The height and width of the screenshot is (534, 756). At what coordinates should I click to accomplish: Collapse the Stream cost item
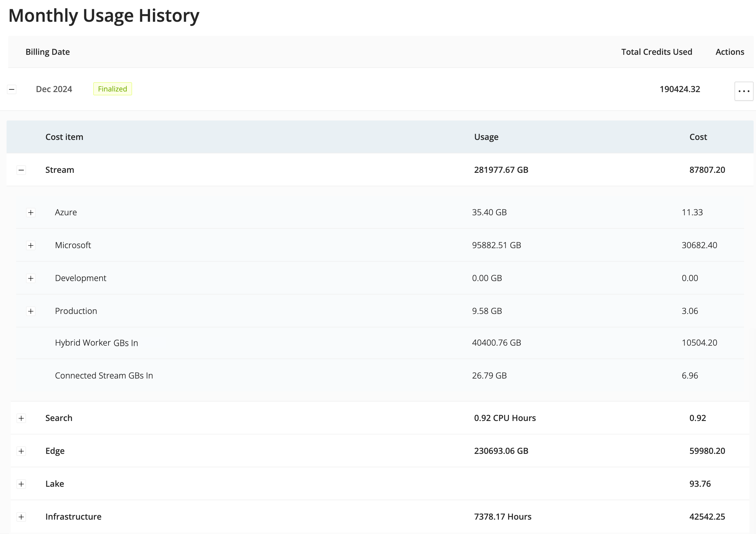click(x=22, y=170)
